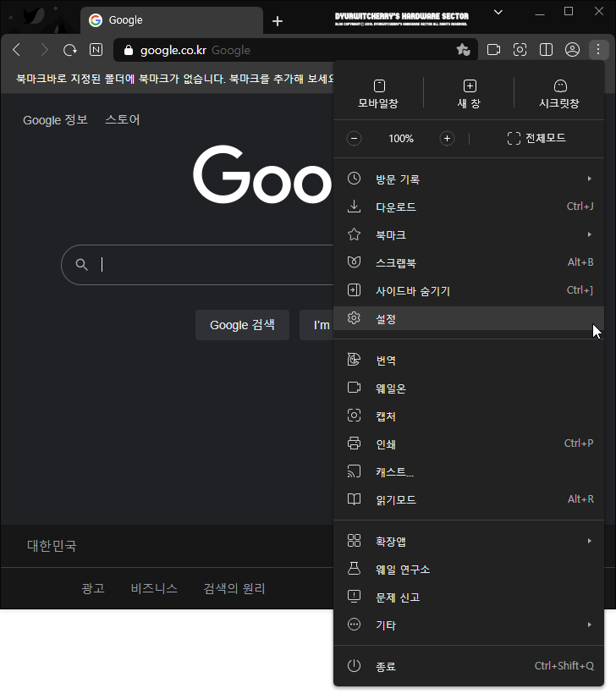Image resolution: width=616 pixels, height=694 pixels.
Task: Open 광고 footer link
Action: click(x=93, y=588)
